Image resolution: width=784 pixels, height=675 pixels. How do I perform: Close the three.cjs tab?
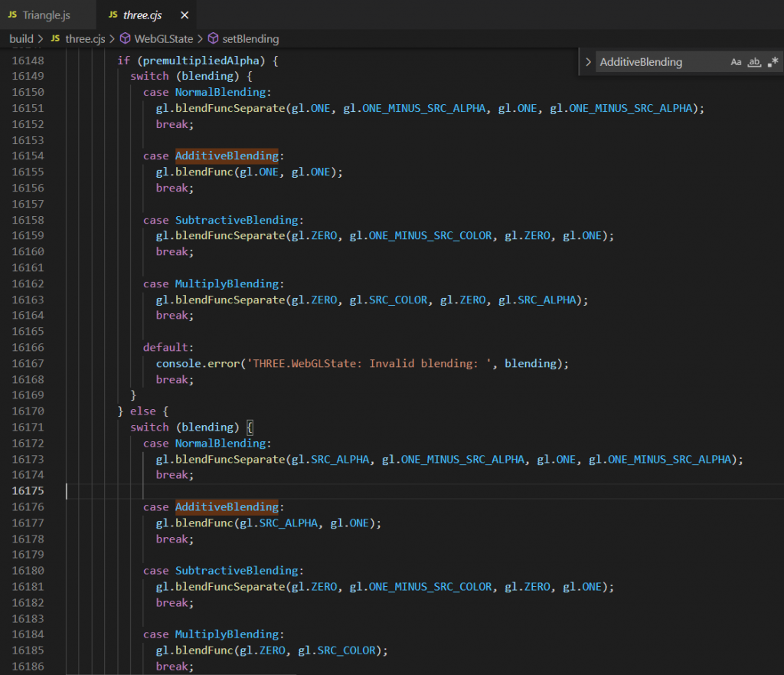point(185,15)
